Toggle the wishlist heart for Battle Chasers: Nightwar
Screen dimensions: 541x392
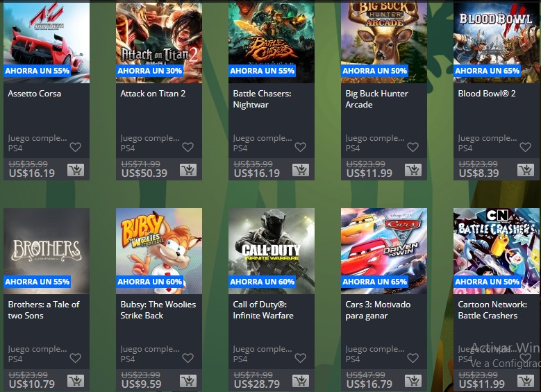pos(300,147)
